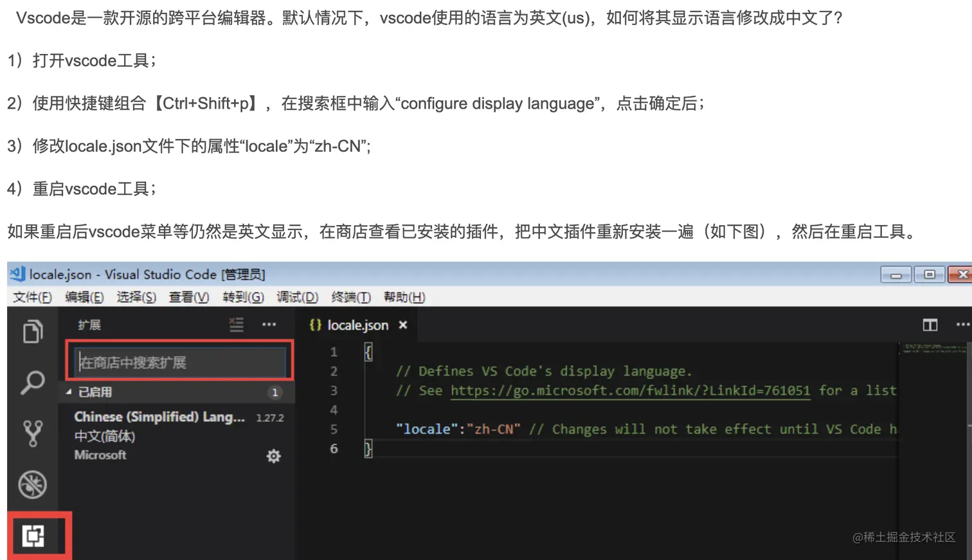Click the 在商店中搜索扩展 search field

click(x=180, y=362)
